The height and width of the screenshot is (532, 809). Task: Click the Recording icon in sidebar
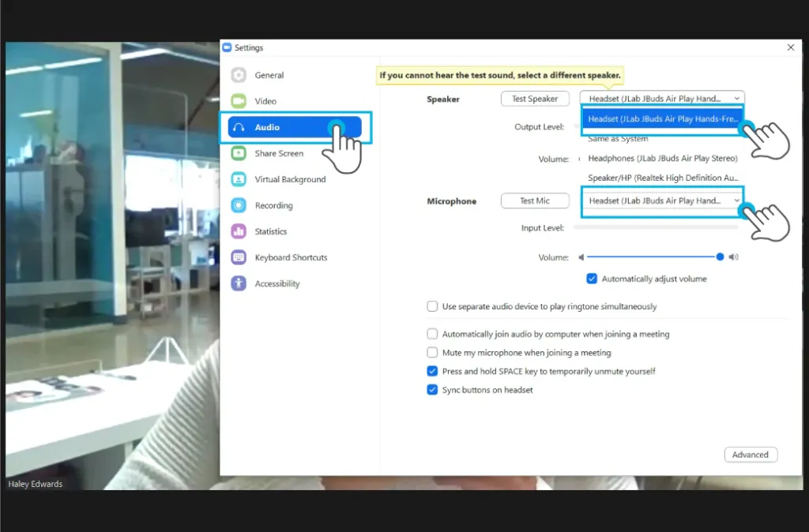click(239, 205)
